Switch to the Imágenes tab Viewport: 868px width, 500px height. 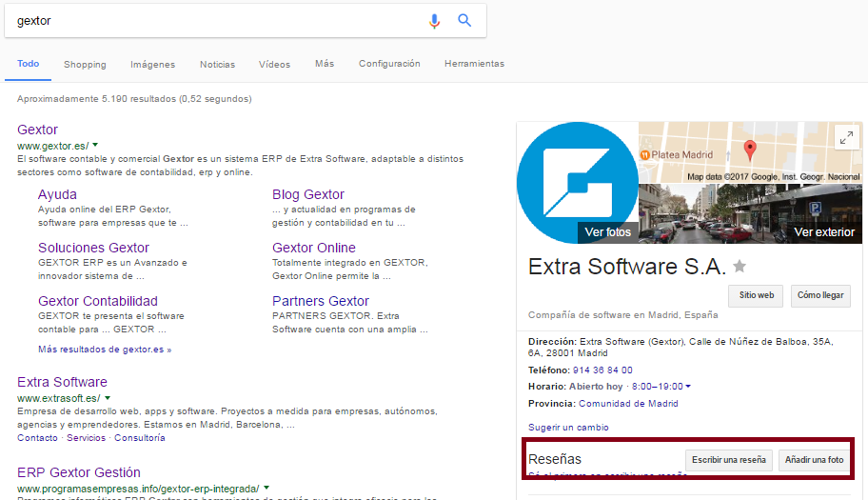(x=153, y=64)
